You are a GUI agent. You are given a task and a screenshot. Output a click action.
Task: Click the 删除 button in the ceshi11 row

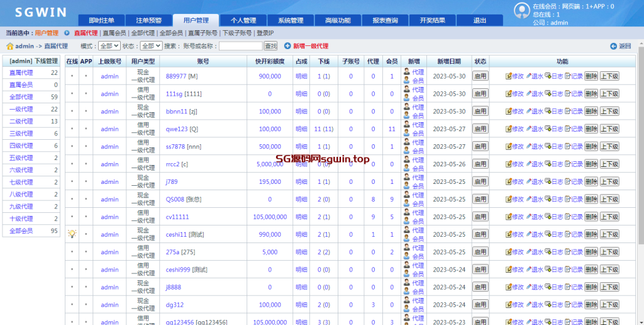591,234
